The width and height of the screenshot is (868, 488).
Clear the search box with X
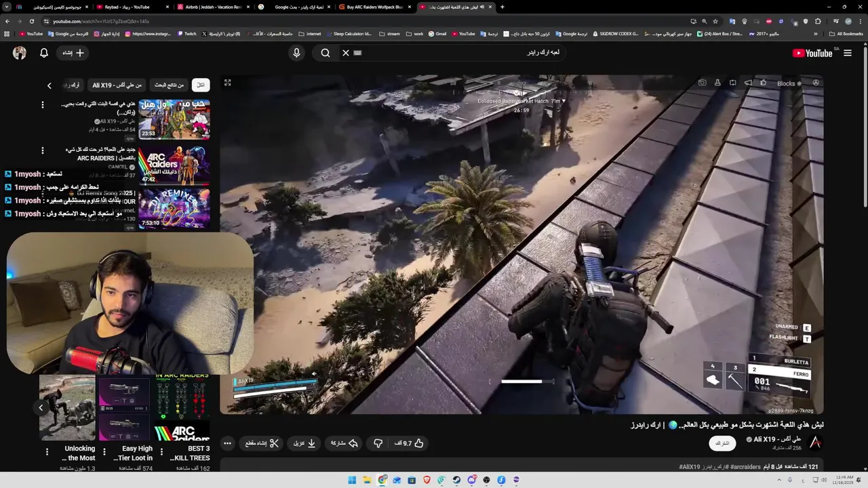pyautogui.click(x=346, y=53)
